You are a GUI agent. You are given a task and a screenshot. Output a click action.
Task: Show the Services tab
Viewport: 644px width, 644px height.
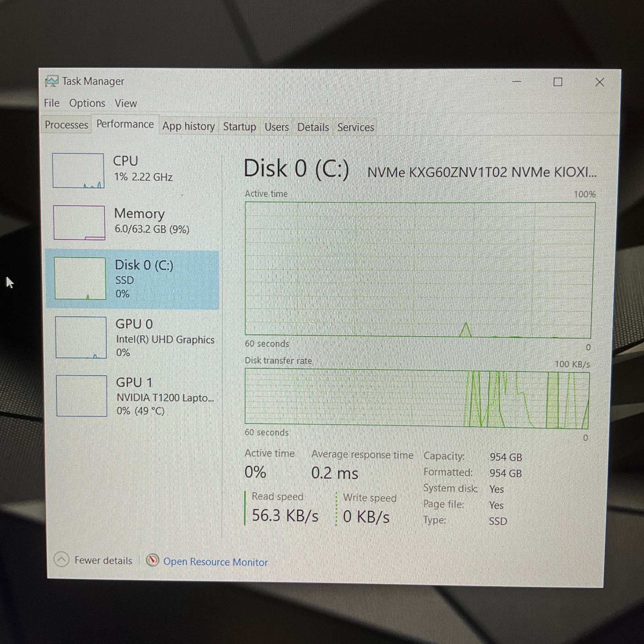tap(356, 127)
